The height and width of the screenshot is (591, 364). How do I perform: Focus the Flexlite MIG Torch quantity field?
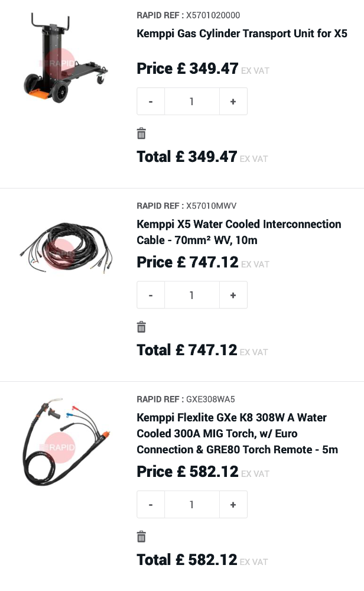click(191, 505)
